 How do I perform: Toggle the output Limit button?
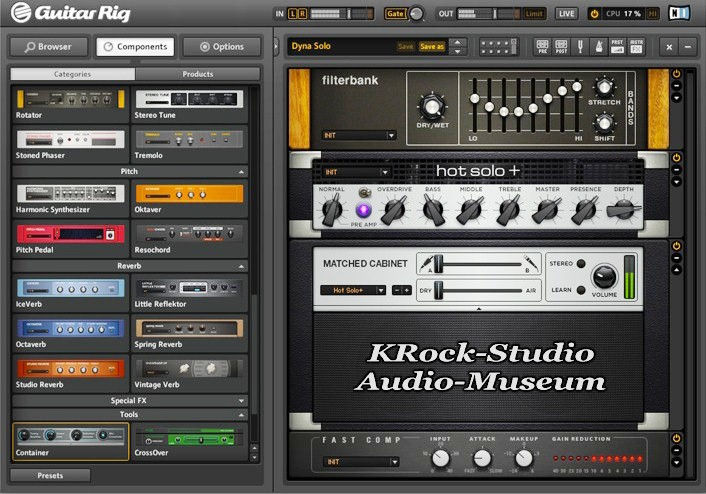pos(534,14)
